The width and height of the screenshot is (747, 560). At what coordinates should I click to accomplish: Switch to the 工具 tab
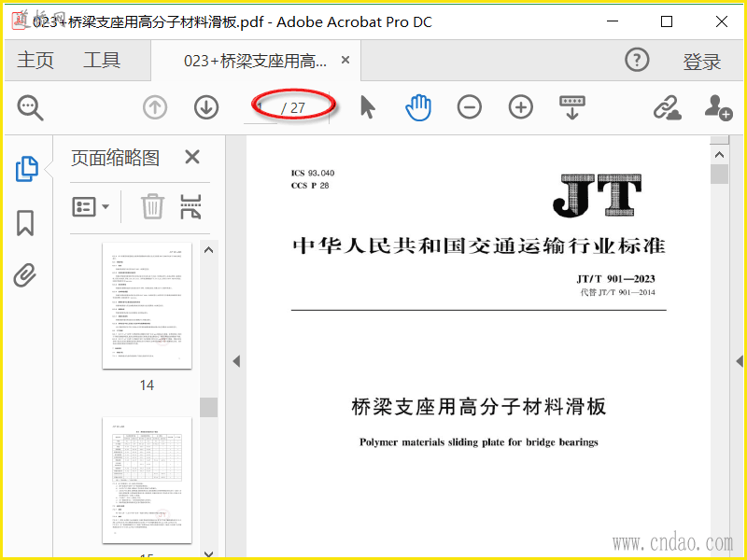102,61
